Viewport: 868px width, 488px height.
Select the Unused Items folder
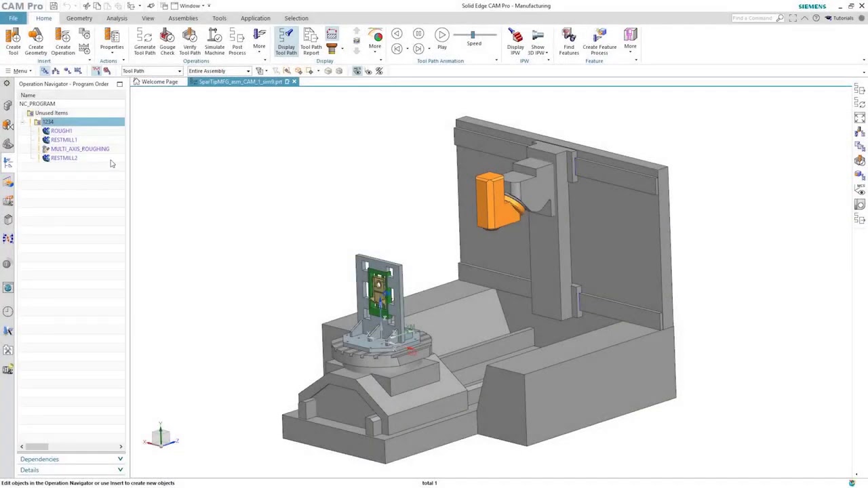click(x=52, y=113)
